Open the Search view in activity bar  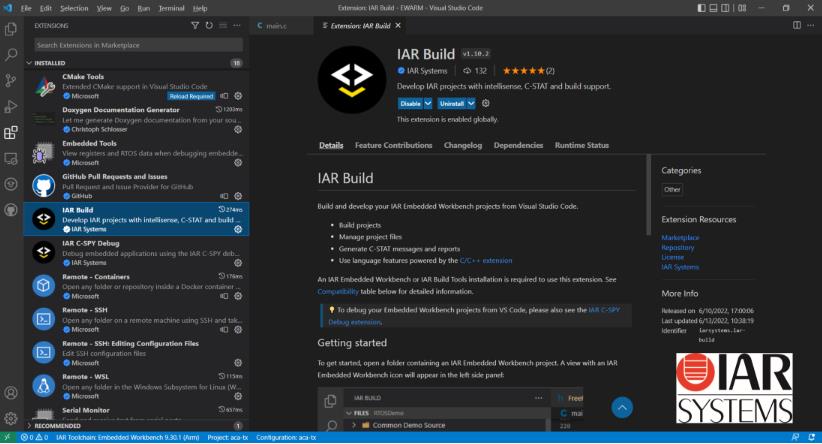tap(11, 55)
